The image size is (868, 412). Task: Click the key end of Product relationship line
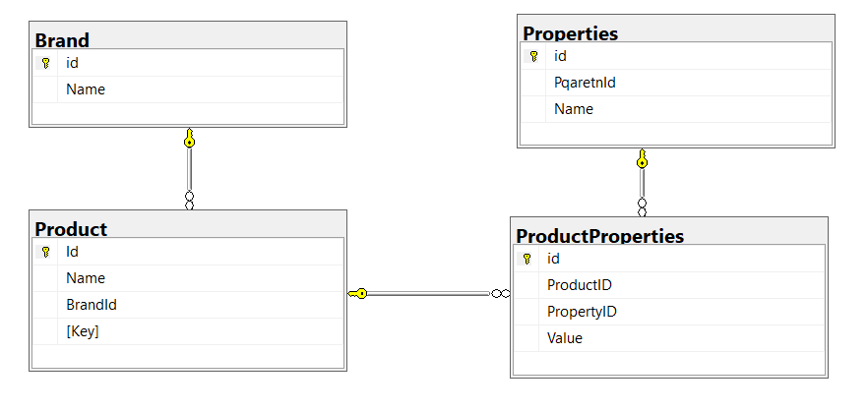click(x=357, y=293)
